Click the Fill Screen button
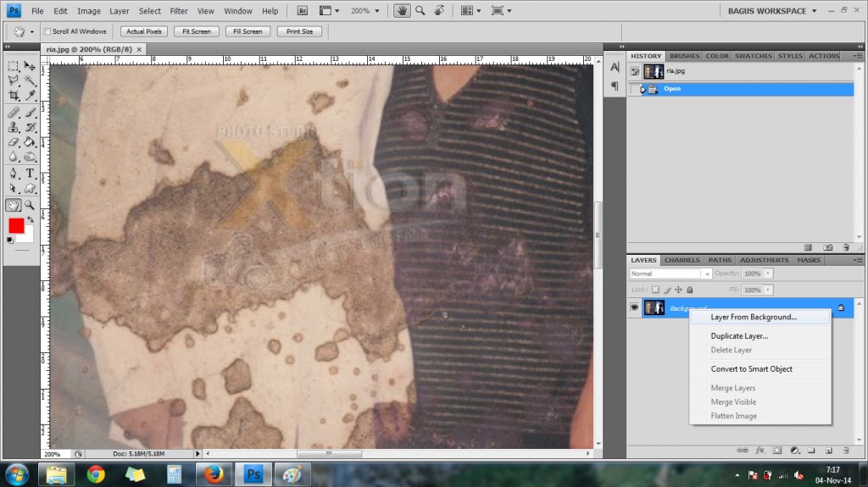 [x=248, y=31]
